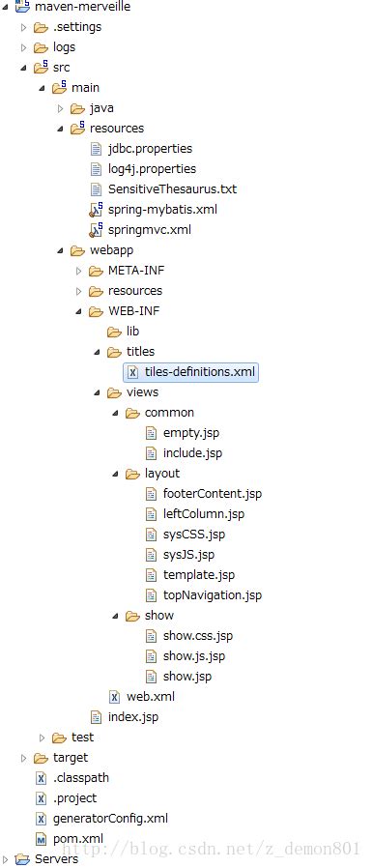
Task: Click the web.xml file icon
Action: click(115, 696)
